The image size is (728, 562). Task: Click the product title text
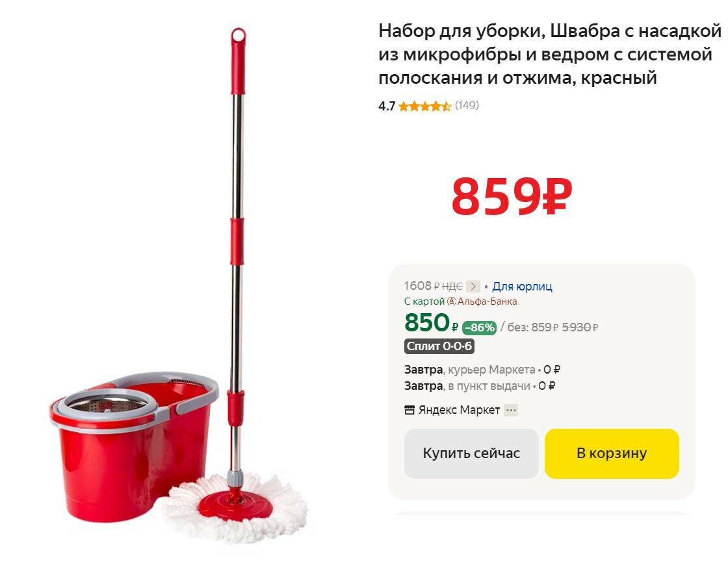[x=550, y=55]
